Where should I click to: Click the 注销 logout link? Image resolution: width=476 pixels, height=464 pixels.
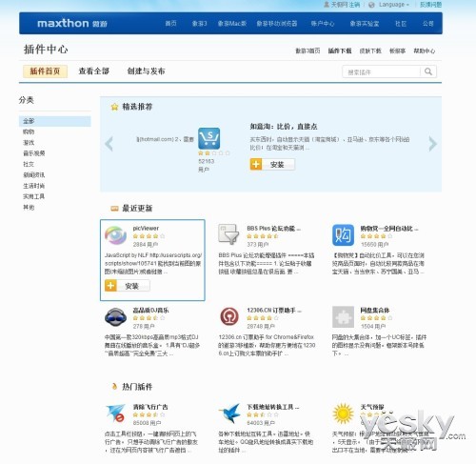point(354,5)
